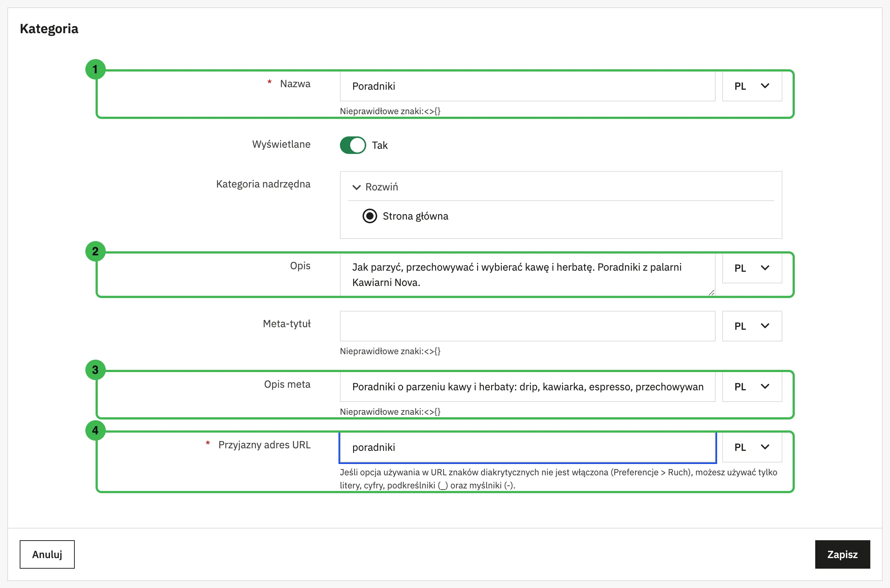Click the Kategoria nadrzędna label
The height and width of the screenshot is (588, 890).
pos(263,184)
